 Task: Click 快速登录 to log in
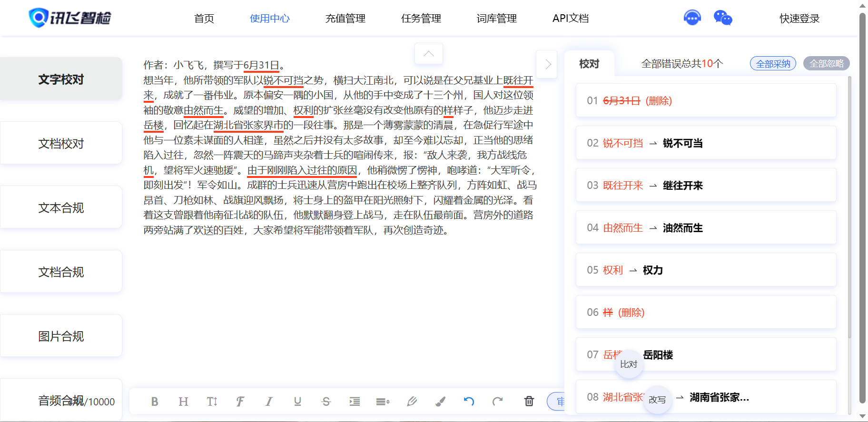[x=800, y=18]
